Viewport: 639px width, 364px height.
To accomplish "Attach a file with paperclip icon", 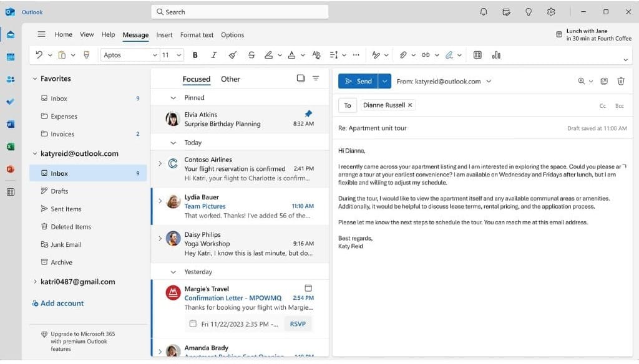I will point(403,55).
